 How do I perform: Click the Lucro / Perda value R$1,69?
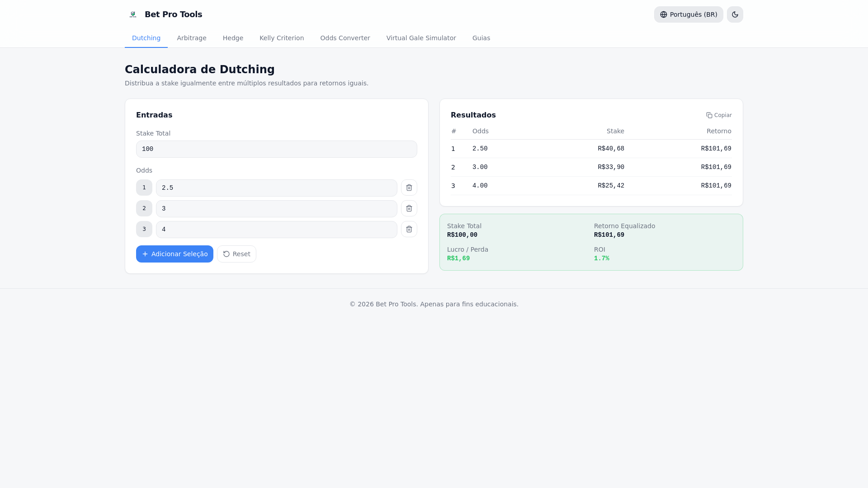click(x=458, y=258)
